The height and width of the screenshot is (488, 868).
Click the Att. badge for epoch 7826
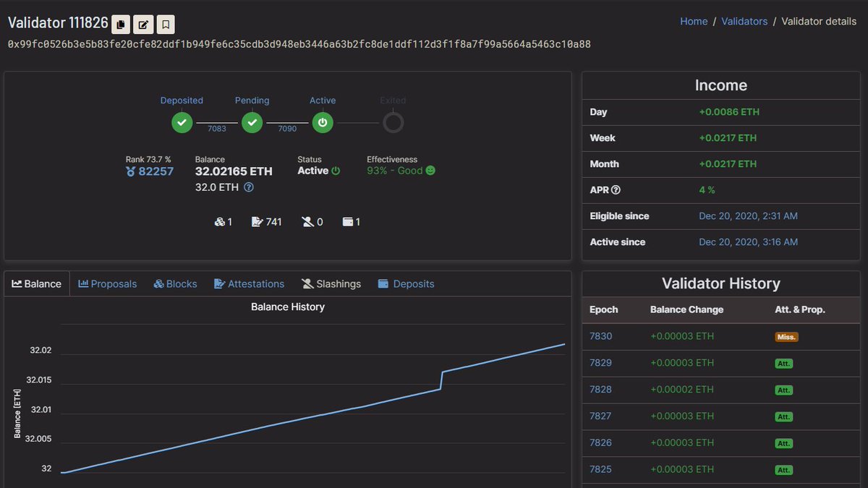coord(783,443)
